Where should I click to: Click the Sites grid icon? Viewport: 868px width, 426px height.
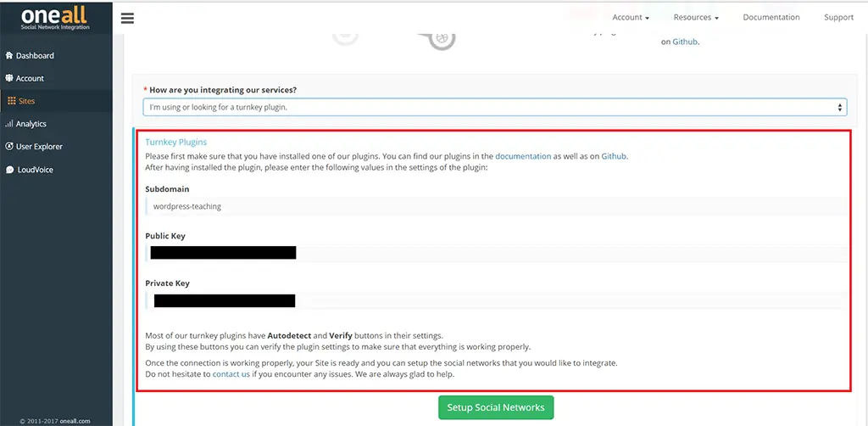(12, 101)
